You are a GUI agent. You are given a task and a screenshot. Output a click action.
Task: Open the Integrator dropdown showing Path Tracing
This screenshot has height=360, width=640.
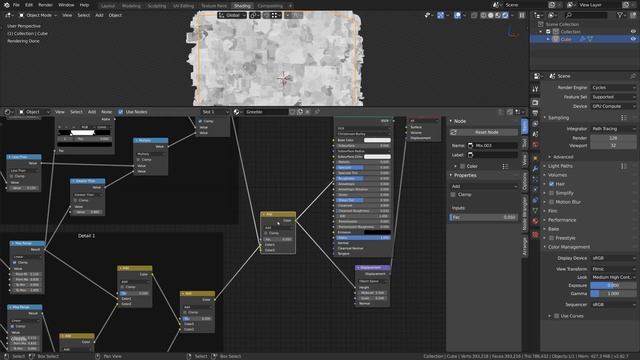[613, 129]
